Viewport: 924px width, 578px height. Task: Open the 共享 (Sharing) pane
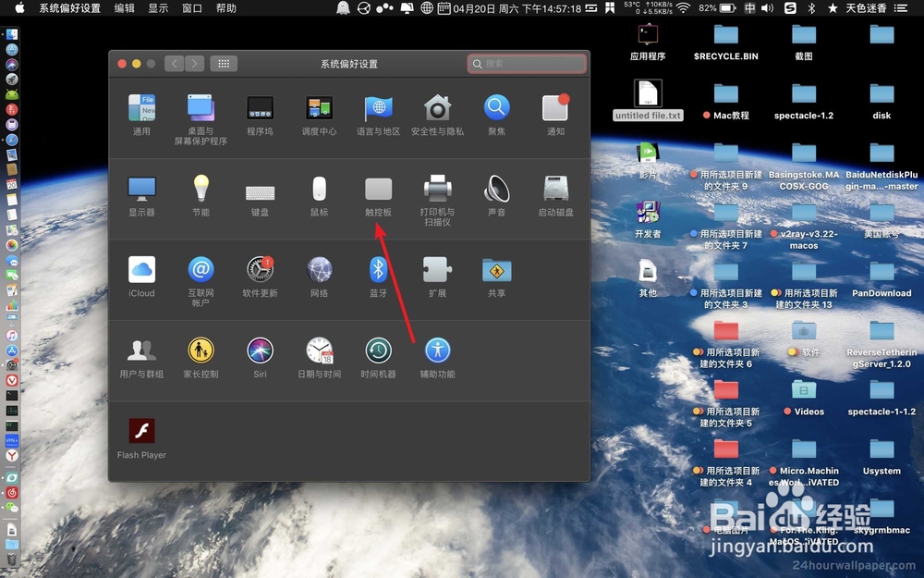pyautogui.click(x=497, y=276)
